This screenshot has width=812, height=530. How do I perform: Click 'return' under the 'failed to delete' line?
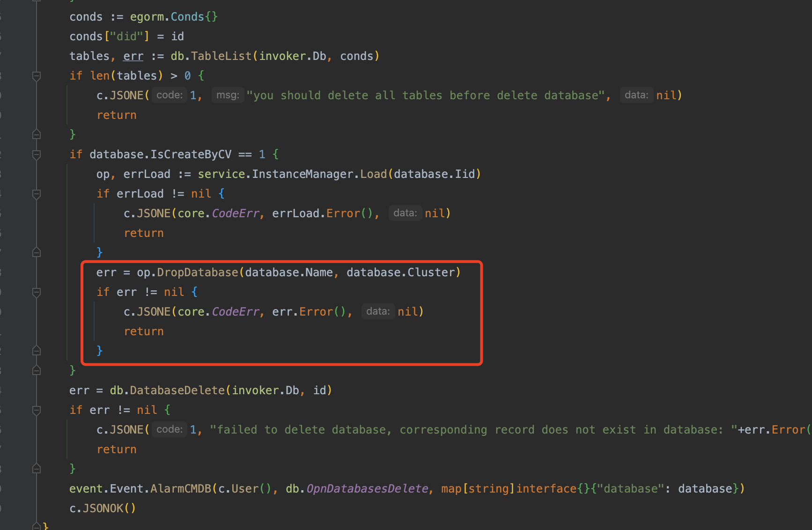pyautogui.click(x=117, y=449)
